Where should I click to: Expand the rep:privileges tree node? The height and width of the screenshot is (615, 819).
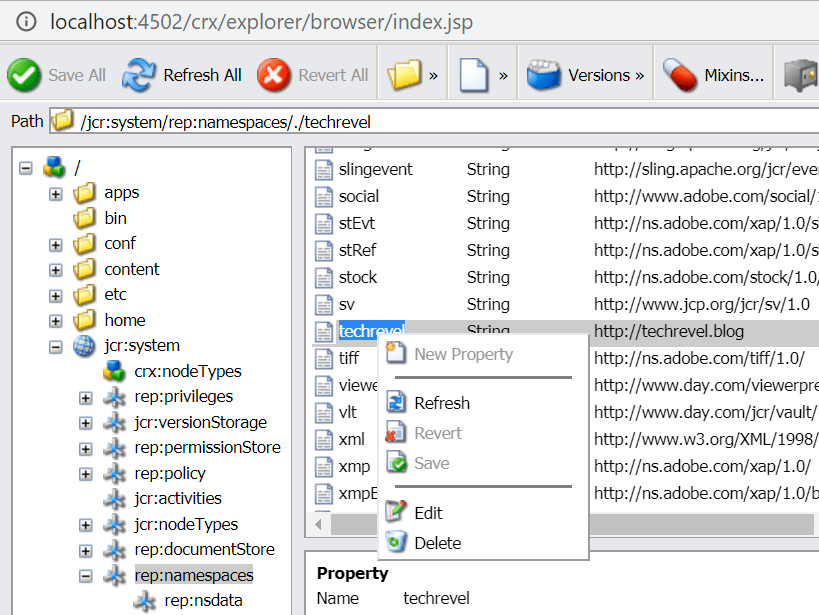pyautogui.click(x=86, y=397)
